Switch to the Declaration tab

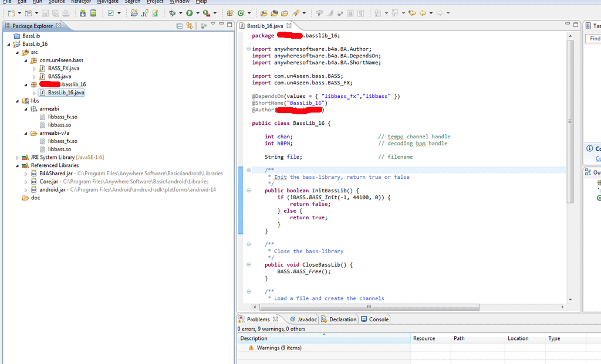pos(339,319)
